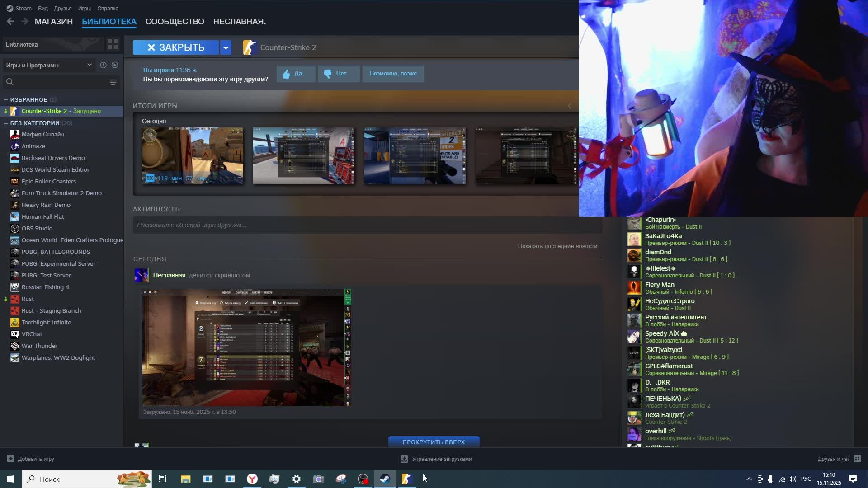The height and width of the screenshot is (488, 868).
Task: Switch to the МАГАЗИН tab
Action: [53, 21]
